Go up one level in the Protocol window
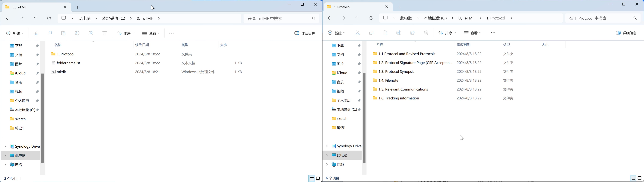 (357, 18)
